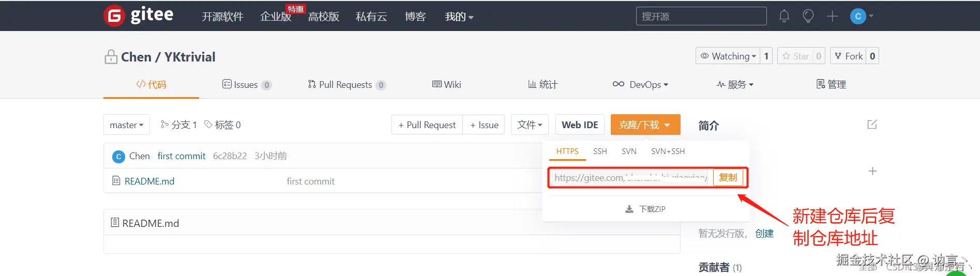
Task: Switch to the Issues tab
Action: (247, 84)
